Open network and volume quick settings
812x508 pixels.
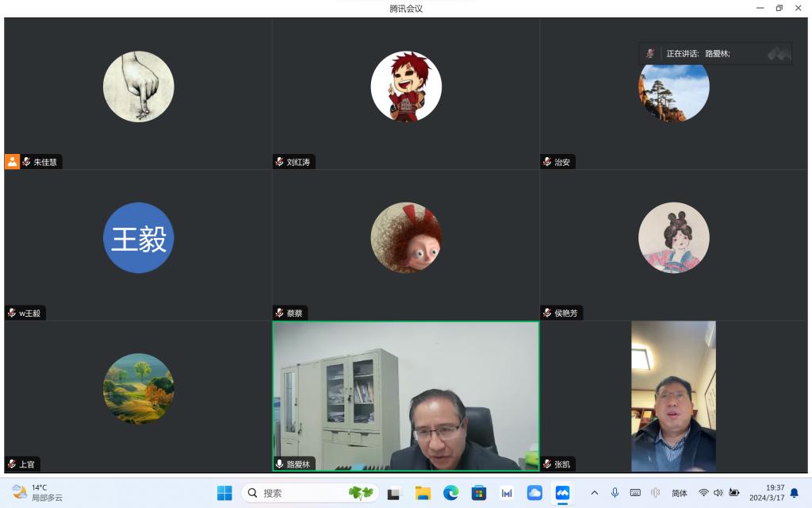coord(718,493)
